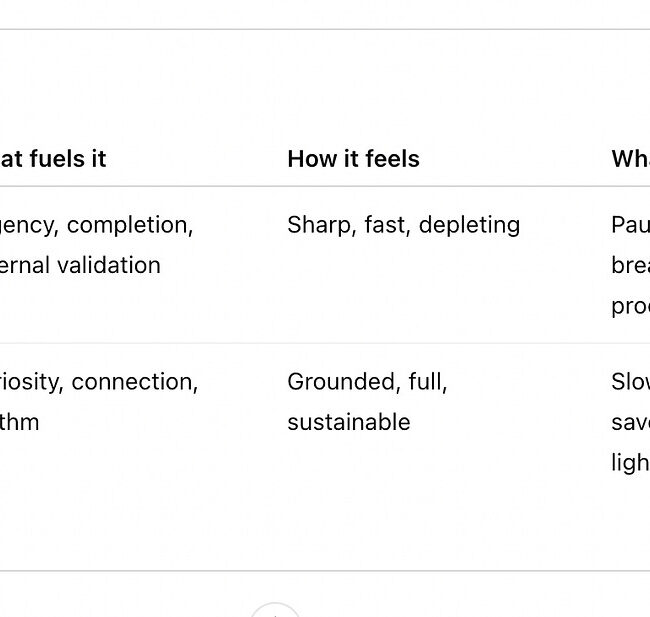The height and width of the screenshot is (617, 650).
Task: Select the "Sharp, fast, depleting" cell
Action: (403, 225)
